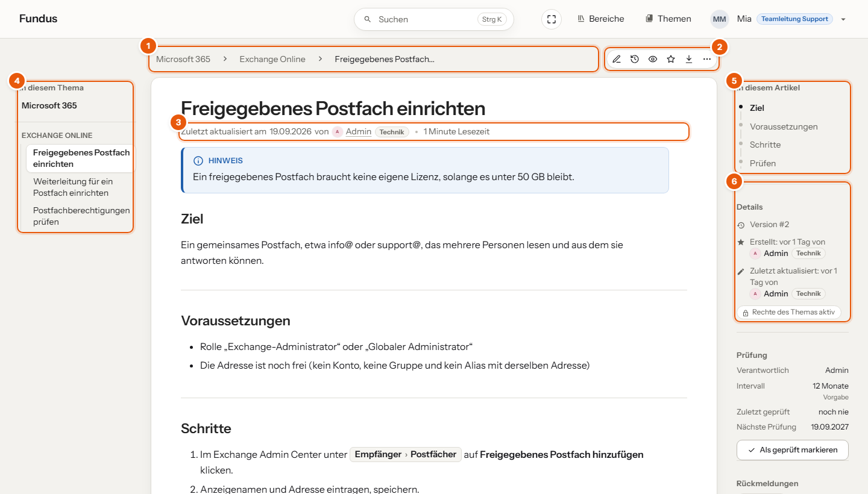The height and width of the screenshot is (494, 868).
Task: Select Microsoft 365 topic in left sidebar
Action: tap(49, 105)
